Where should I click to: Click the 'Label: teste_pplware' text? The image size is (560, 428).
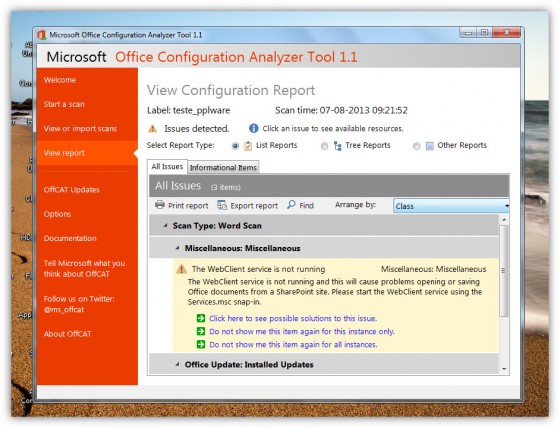189,110
